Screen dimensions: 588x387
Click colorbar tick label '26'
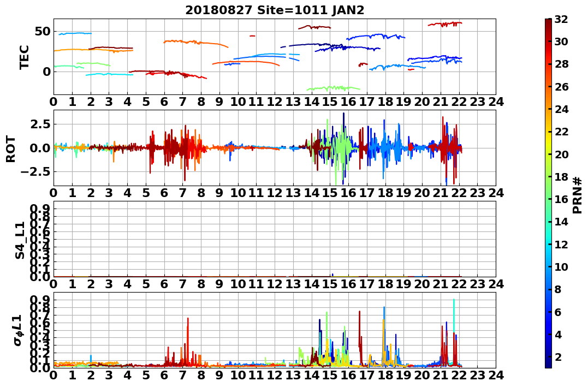tap(561, 87)
